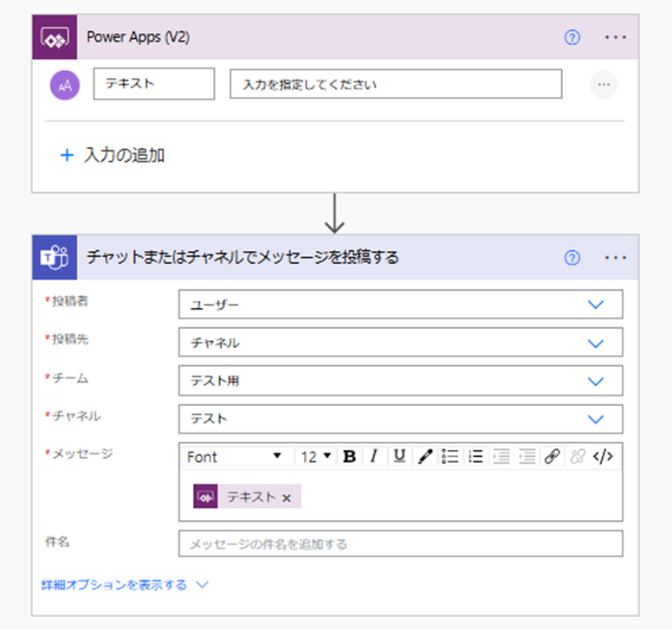Image resolution: width=672 pixels, height=630 pixels.
Task: Expand the チーム dropdown showing テスト用
Action: (x=401, y=381)
